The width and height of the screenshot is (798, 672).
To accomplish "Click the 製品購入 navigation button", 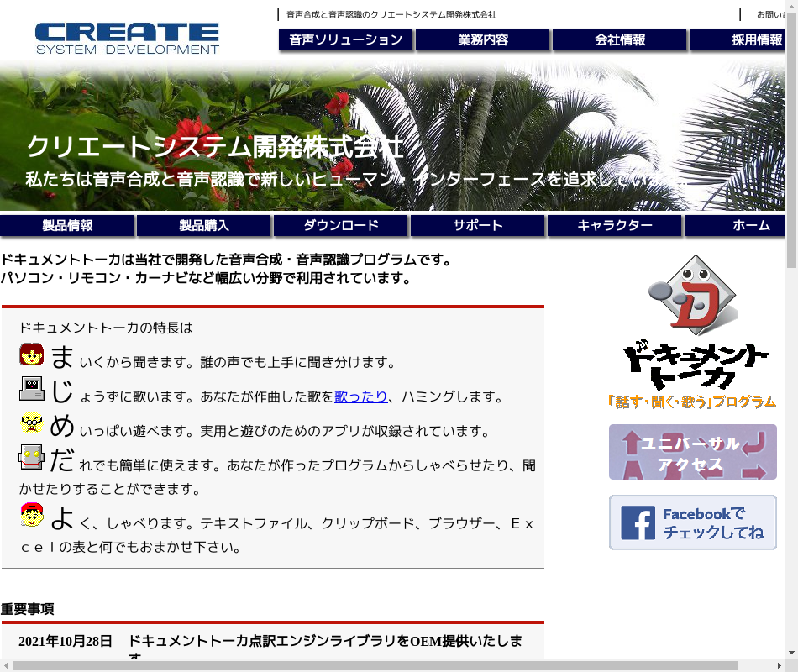I will pyautogui.click(x=204, y=226).
